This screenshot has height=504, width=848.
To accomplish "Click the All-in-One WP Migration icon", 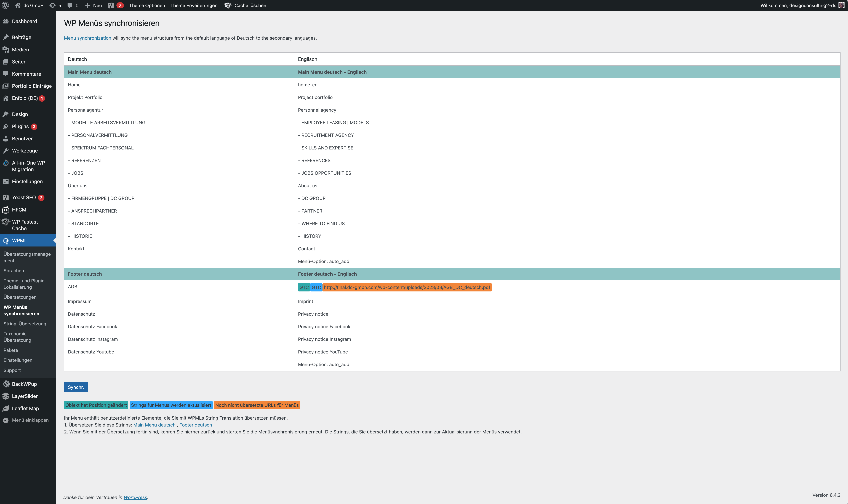I will [x=6, y=163].
